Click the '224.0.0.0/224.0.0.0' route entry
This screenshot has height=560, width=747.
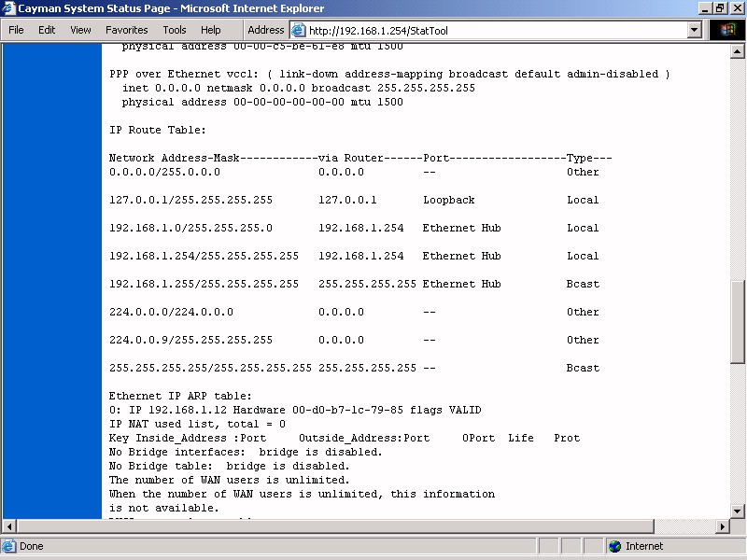click(172, 312)
